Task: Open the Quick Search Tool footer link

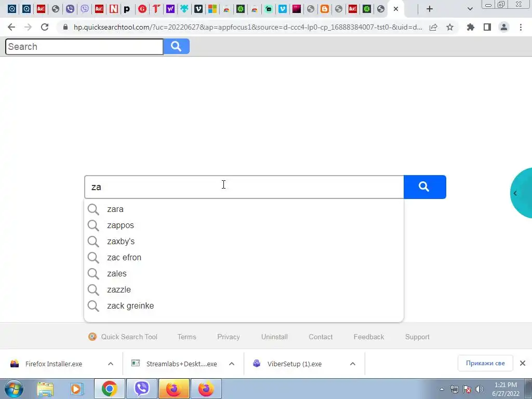Action: pyautogui.click(x=123, y=337)
